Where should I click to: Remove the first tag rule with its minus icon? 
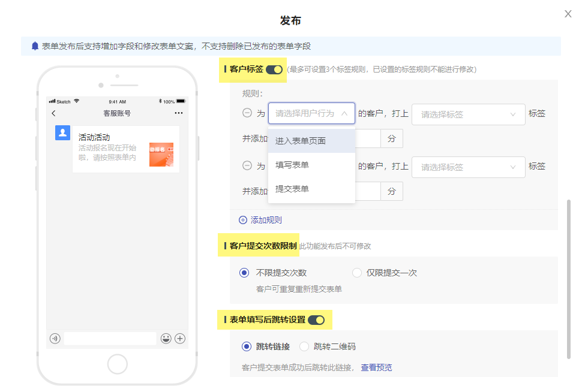click(247, 113)
